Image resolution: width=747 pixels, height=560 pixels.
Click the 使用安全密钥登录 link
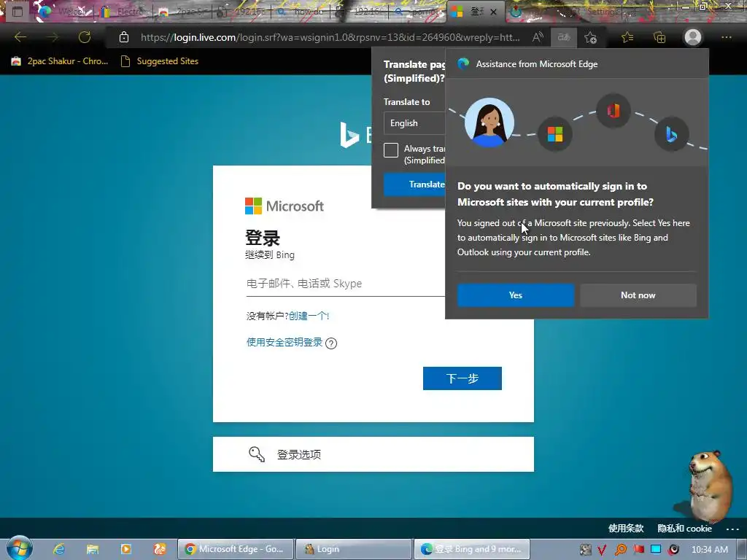(285, 343)
